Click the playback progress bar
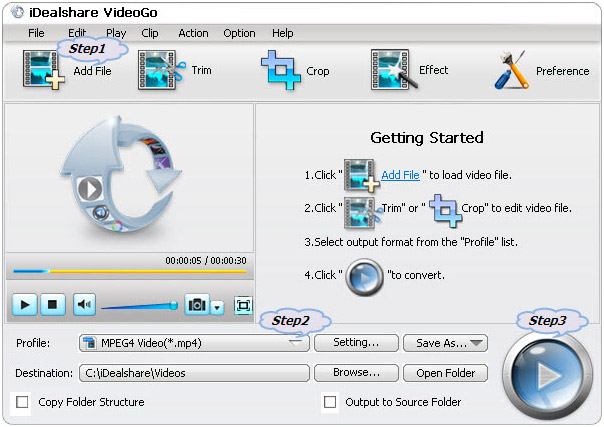The width and height of the screenshot is (604, 427). tap(130, 271)
